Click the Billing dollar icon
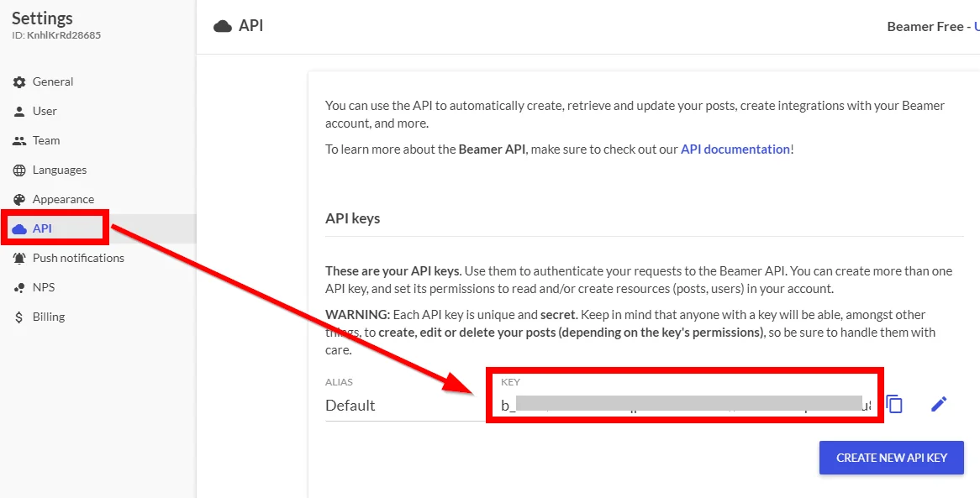 coord(19,317)
